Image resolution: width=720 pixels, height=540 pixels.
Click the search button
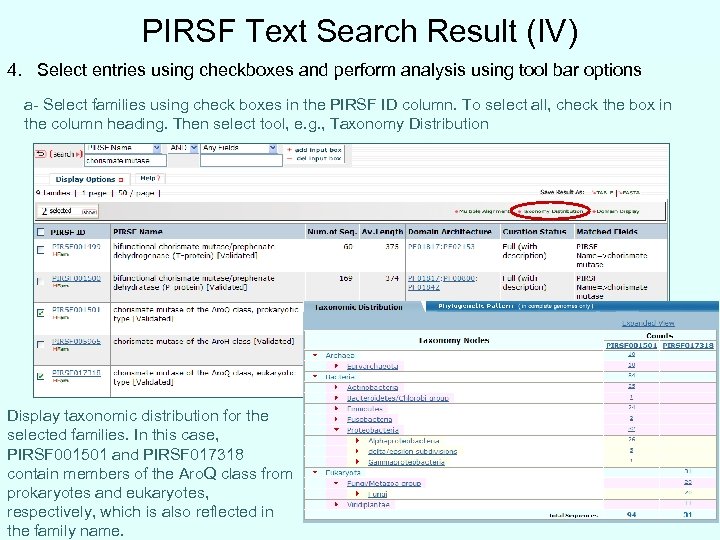pyautogui.click(x=66, y=154)
